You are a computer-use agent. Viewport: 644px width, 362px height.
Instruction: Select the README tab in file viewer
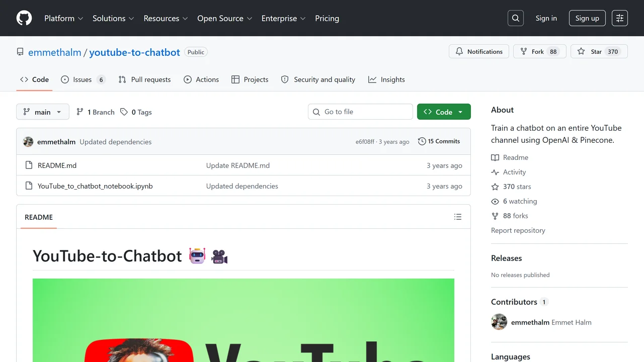click(39, 217)
